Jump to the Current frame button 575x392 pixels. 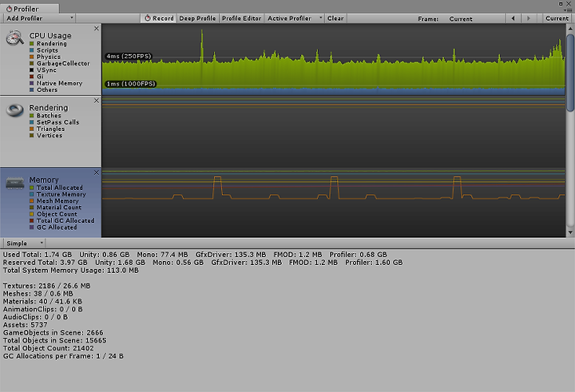click(557, 18)
